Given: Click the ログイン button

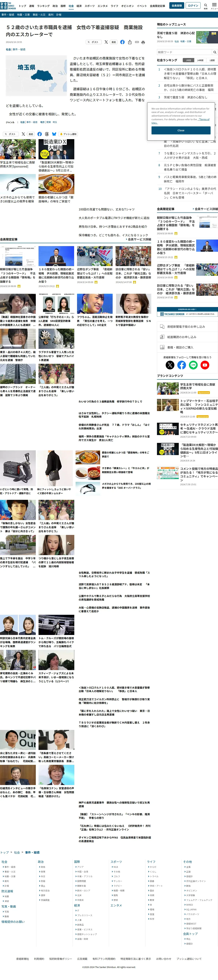Looking at the screenshot, I should [x=193, y=6].
